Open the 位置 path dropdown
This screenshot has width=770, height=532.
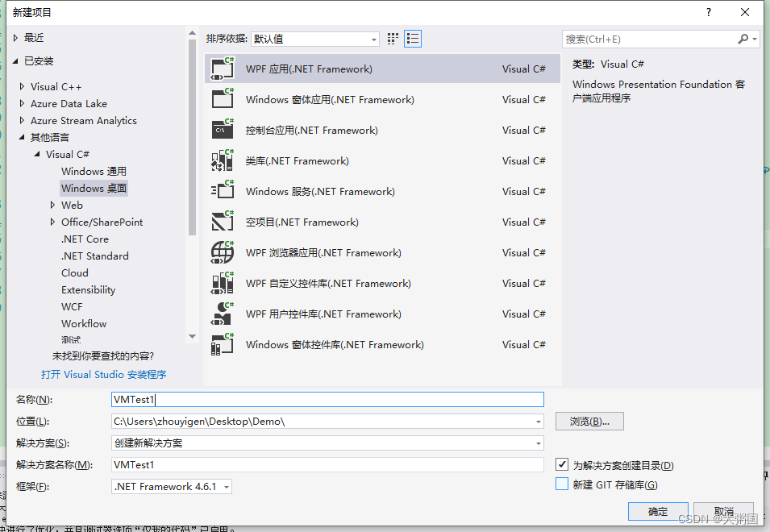pyautogui.click(x=539, y=421)
